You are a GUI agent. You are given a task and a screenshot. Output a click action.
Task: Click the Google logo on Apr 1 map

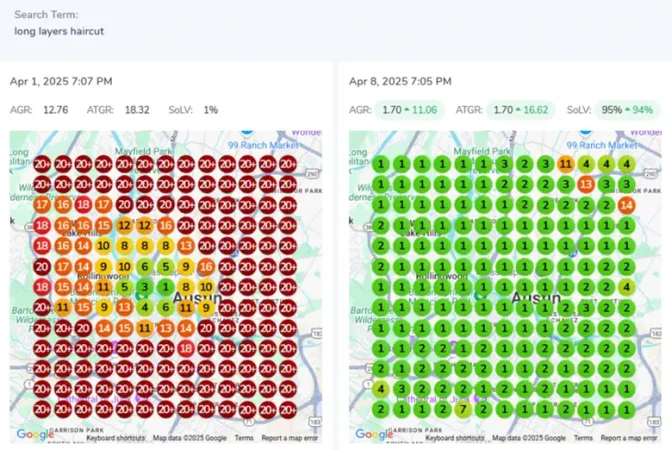[x=34, y=434]
